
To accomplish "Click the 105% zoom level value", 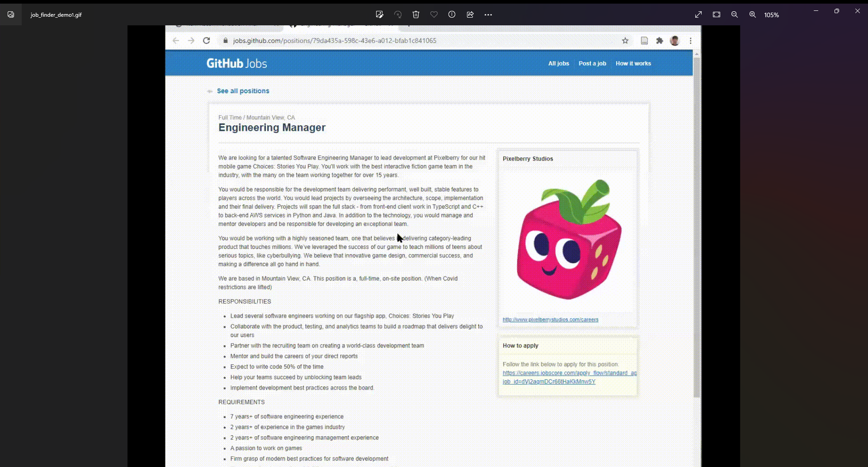I will point(772,15).
